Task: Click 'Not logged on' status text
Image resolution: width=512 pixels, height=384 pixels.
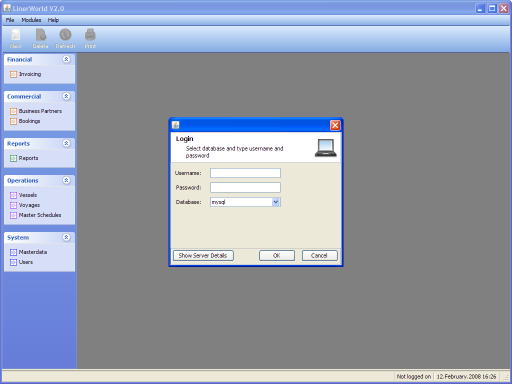Action: coord(414,377)
